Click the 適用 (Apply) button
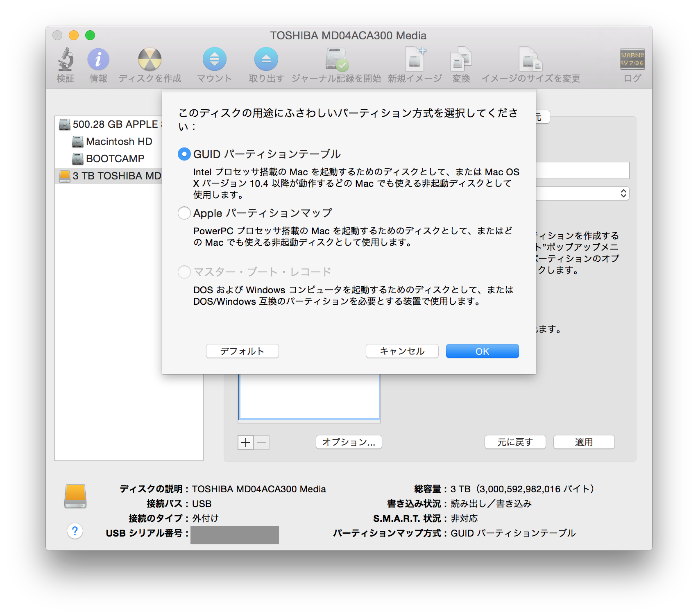The height and width of the screenshot is (616, 698). (x=584, y=442)
